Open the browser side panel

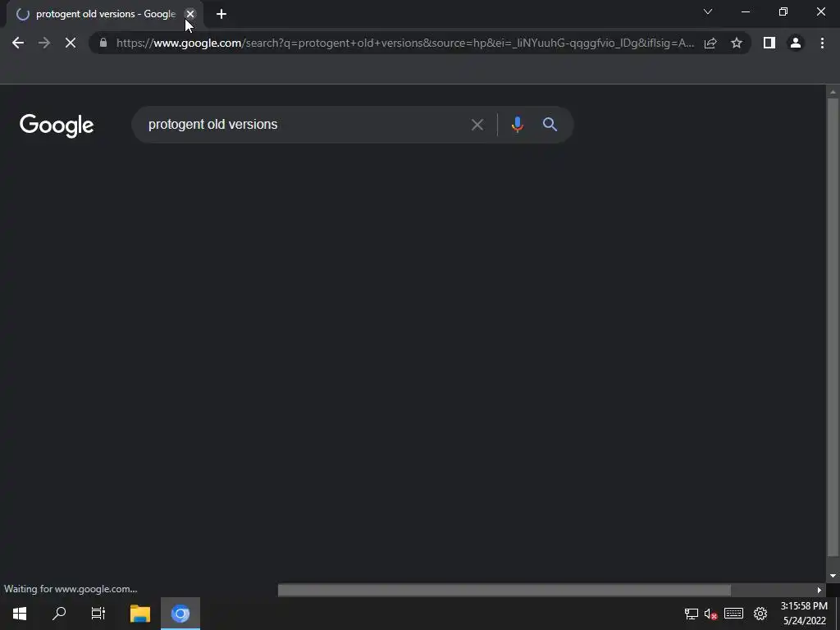point(769,43)
